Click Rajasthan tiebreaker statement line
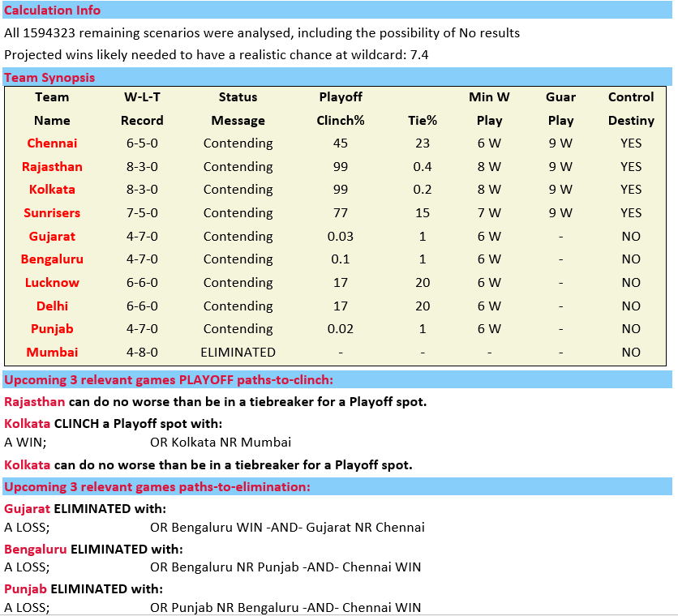The height and width of the screenshot is (616, 678). point(216,401)
